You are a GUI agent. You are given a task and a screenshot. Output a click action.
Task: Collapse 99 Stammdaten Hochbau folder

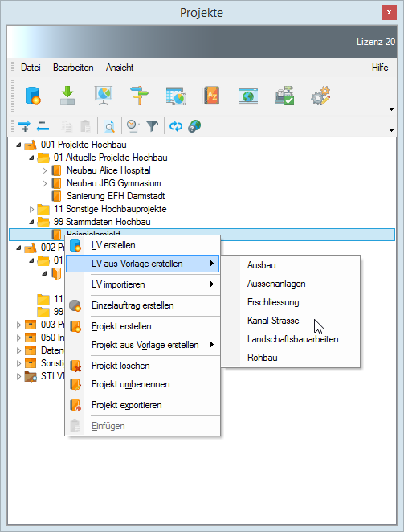tap(31, 223)
